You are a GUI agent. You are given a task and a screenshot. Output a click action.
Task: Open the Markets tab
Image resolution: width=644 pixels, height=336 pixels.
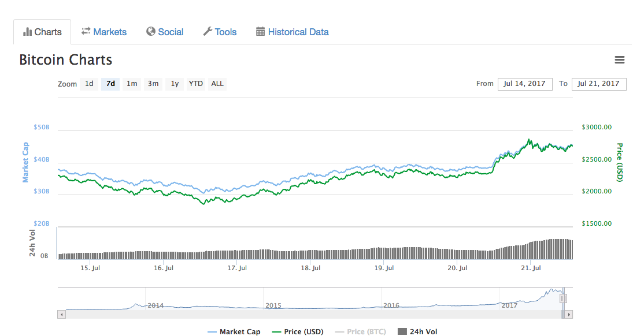(x=104, y=32)
